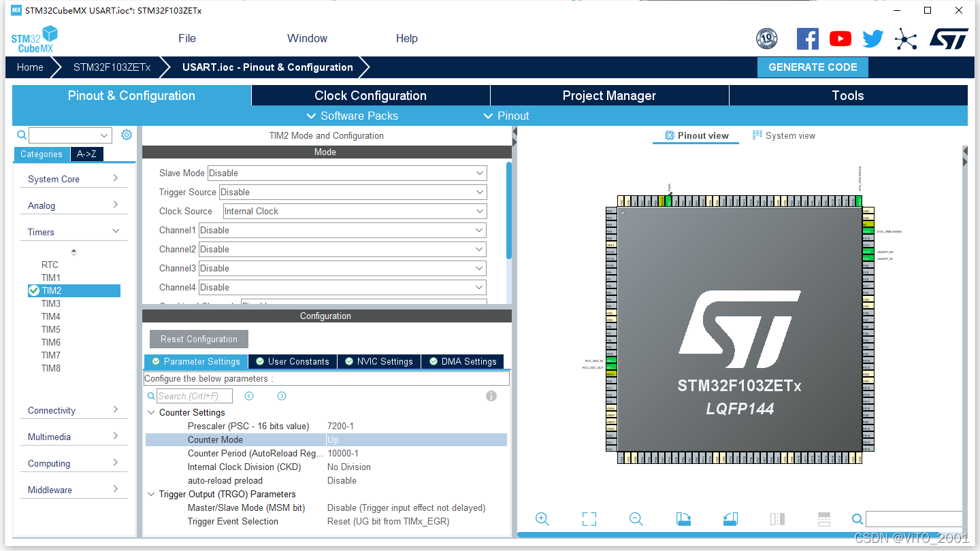
Task: Switch to System view
Action: [784, 135]
